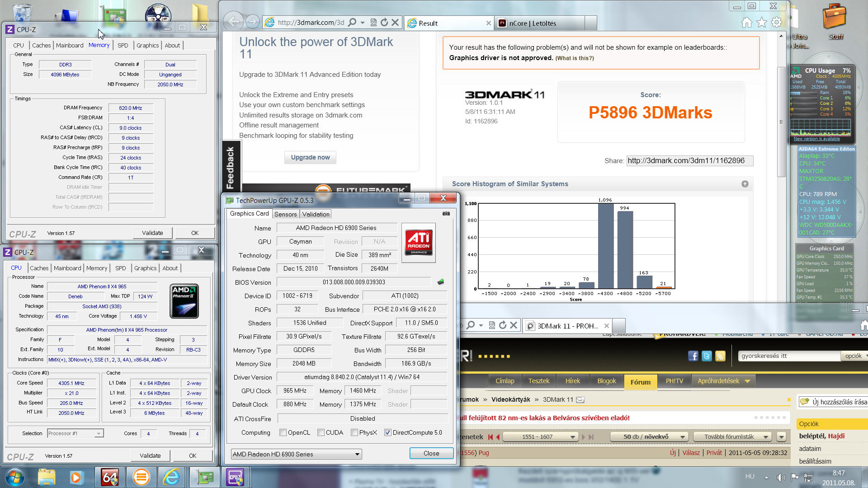Click the Upgrade now button
The width and height of the screenshot is (868, 488).
tap(310, 157)
